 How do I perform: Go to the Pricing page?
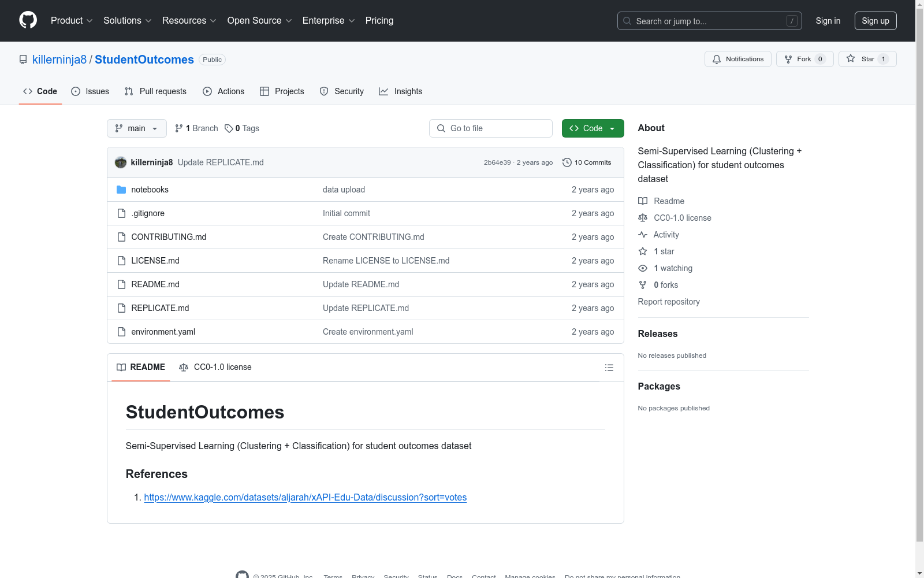(379, 21)
